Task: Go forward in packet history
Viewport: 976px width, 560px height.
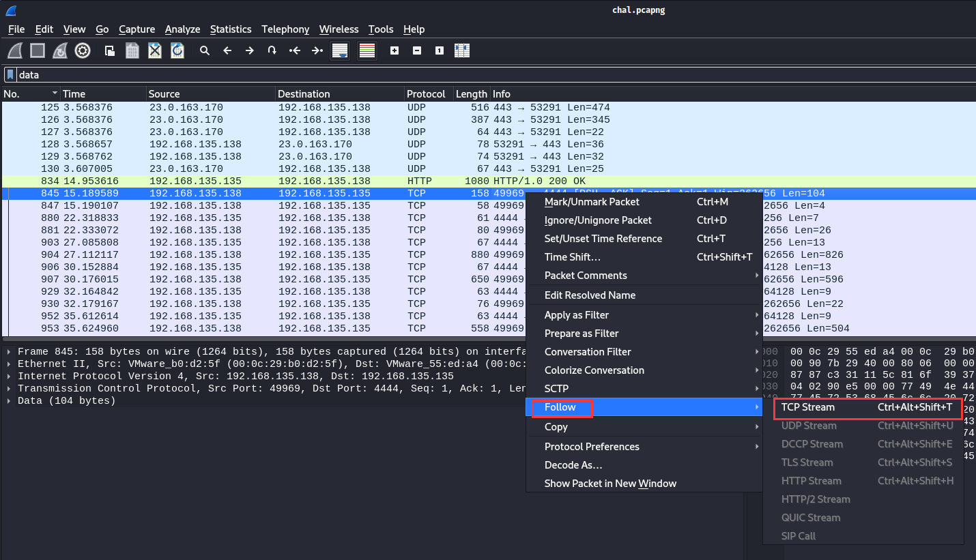Action: pyautogui.click(x=250, y=50)
